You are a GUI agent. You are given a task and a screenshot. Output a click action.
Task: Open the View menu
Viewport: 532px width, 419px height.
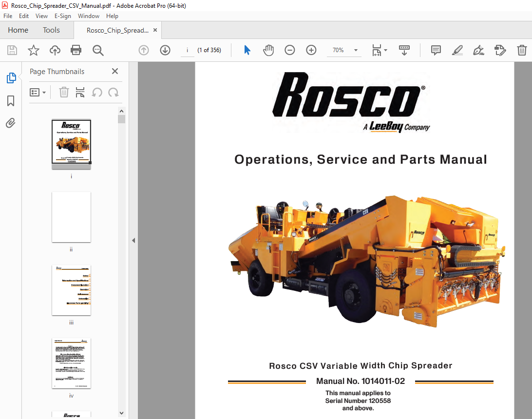point(41,16)
